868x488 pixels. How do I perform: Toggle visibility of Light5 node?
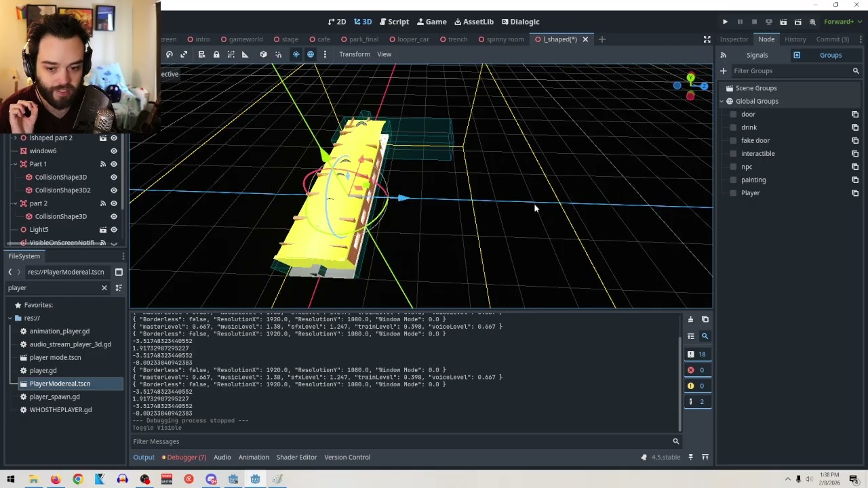pyautogui.click(x=114, y=230)
